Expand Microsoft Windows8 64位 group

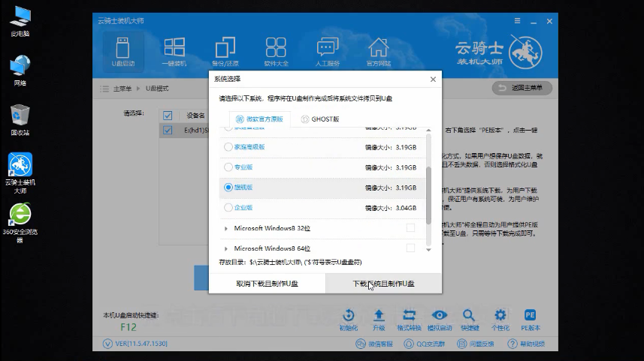[226, 248]
